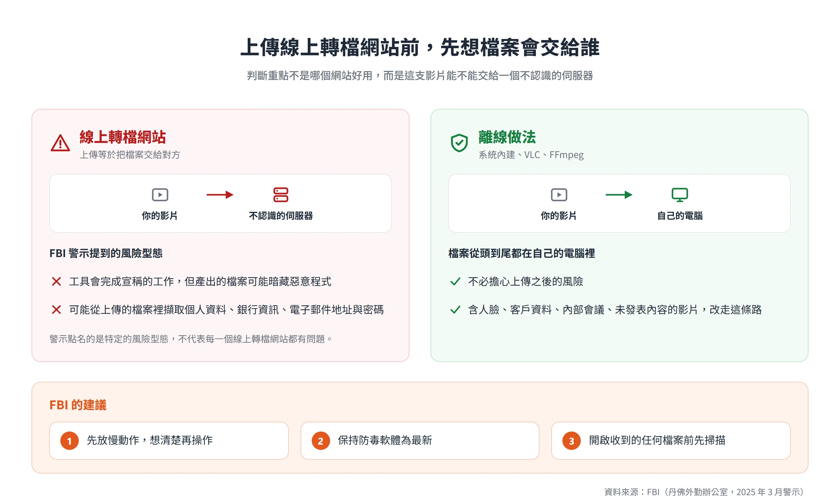Click the green check beside 不必擔心上傳之後的風險
The height and width of the screenshot is (504, 840).
click(x=455, y=281)
